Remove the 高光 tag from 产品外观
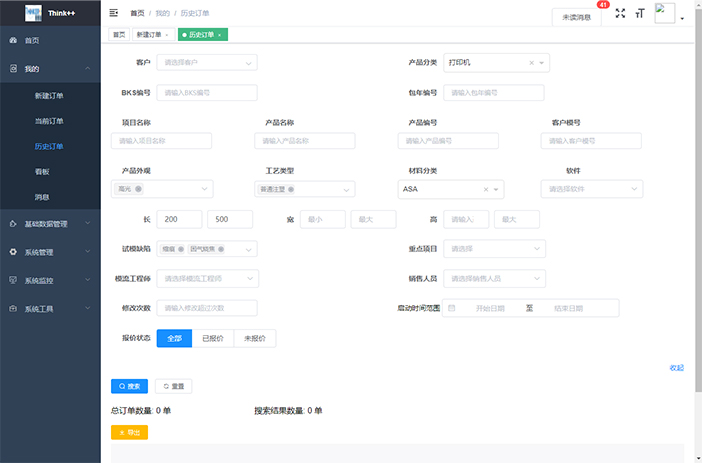The height and width of the screenshot is (463, 702). point(138,189)
